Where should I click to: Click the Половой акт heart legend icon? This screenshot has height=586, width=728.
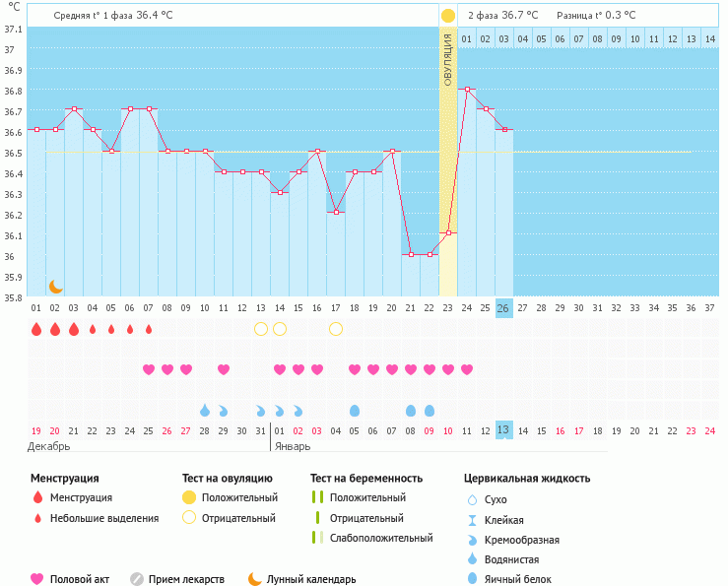pos(37,579)
